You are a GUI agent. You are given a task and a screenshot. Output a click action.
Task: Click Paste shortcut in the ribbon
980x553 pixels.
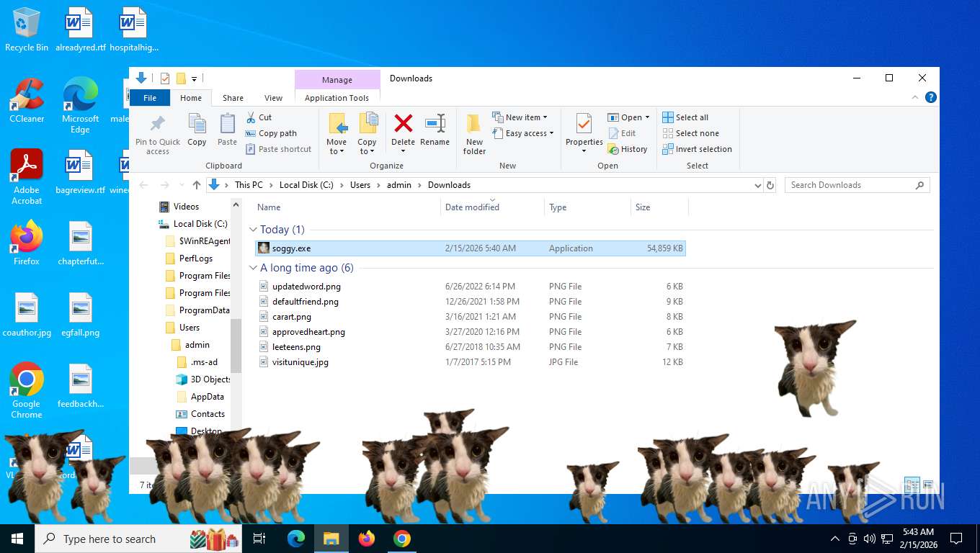tap(278, 149)
